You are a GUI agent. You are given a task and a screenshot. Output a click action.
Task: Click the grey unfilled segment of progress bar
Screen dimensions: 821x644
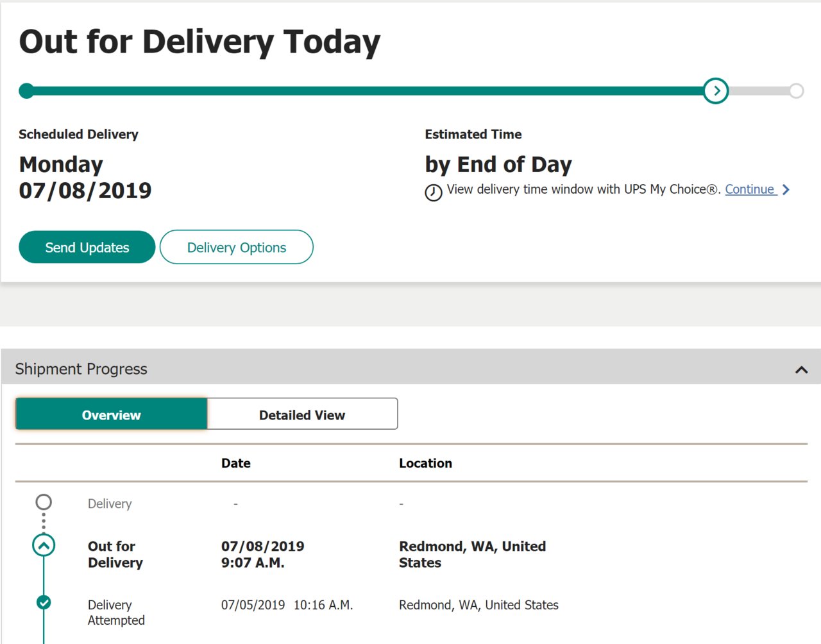click(x=759, y=91)
